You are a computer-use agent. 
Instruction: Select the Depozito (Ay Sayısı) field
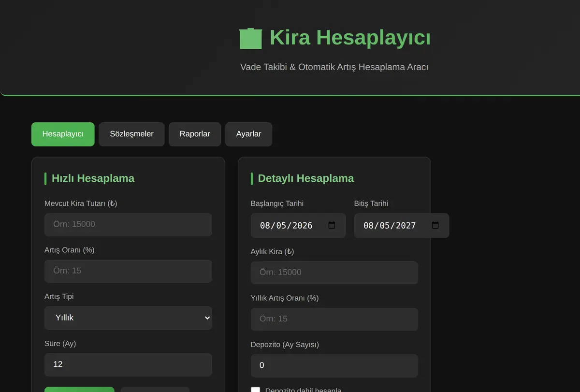[334, 366]
